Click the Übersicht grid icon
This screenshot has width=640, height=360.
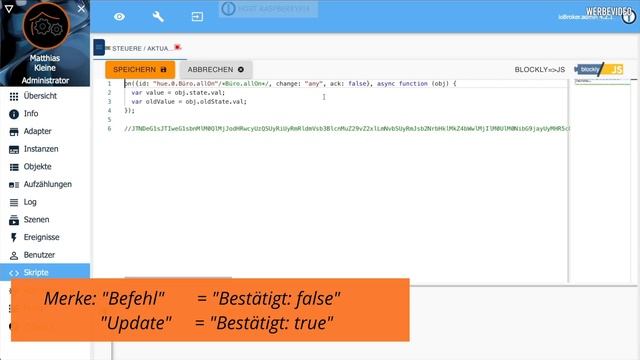click(x=14, y=96)
